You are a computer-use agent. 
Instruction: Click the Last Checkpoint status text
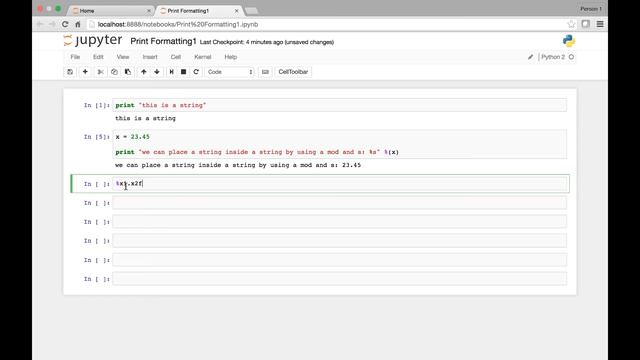267,42
